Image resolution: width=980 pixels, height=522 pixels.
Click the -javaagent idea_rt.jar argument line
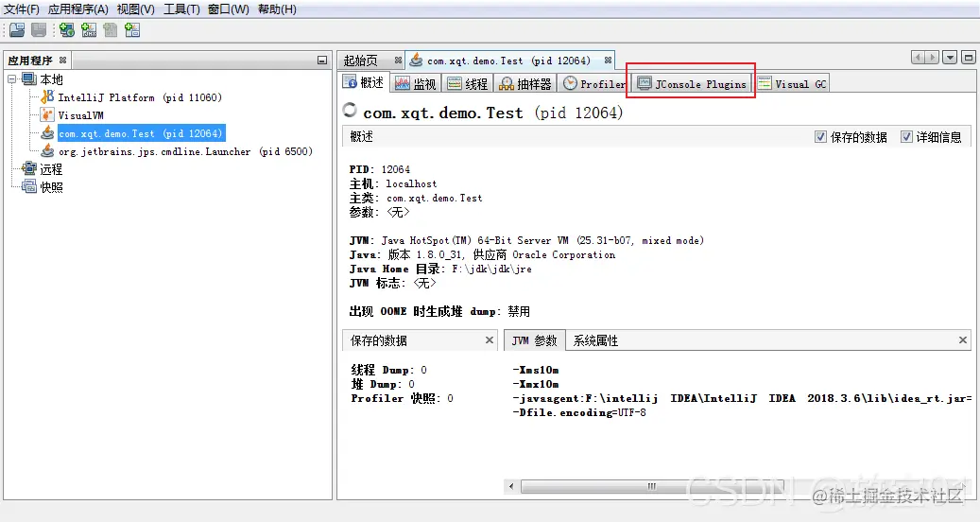pyautogui.click(x=742, y=398)
